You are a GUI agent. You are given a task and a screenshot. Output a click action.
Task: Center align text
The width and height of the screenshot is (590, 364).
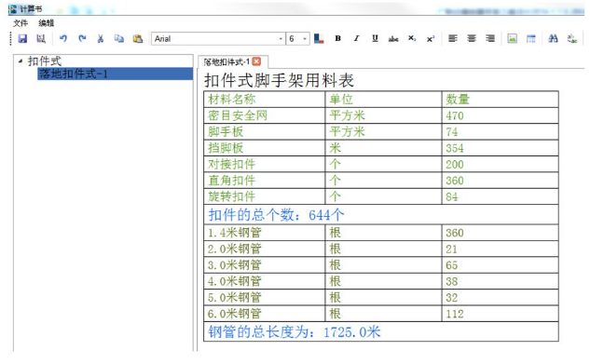click(x=472, y=38)
